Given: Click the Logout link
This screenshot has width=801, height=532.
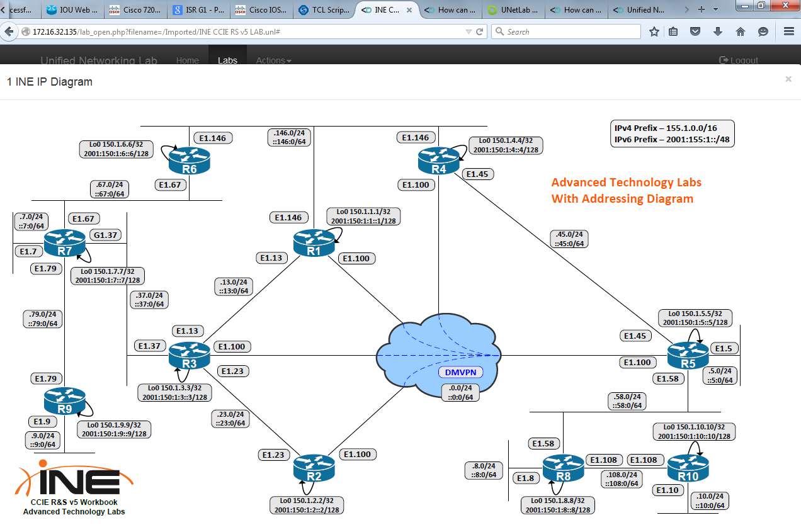Looking at the screenshot, I should coord(738,60).
